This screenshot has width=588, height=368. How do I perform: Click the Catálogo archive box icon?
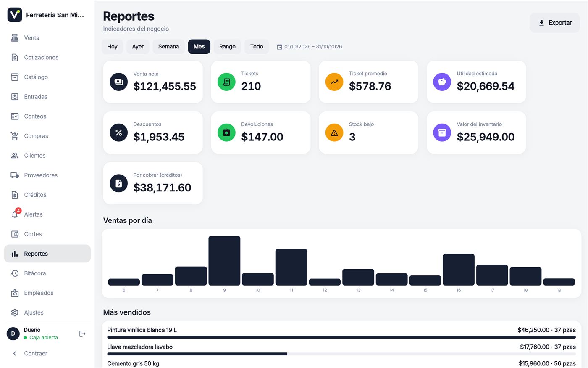coord(15,77)
